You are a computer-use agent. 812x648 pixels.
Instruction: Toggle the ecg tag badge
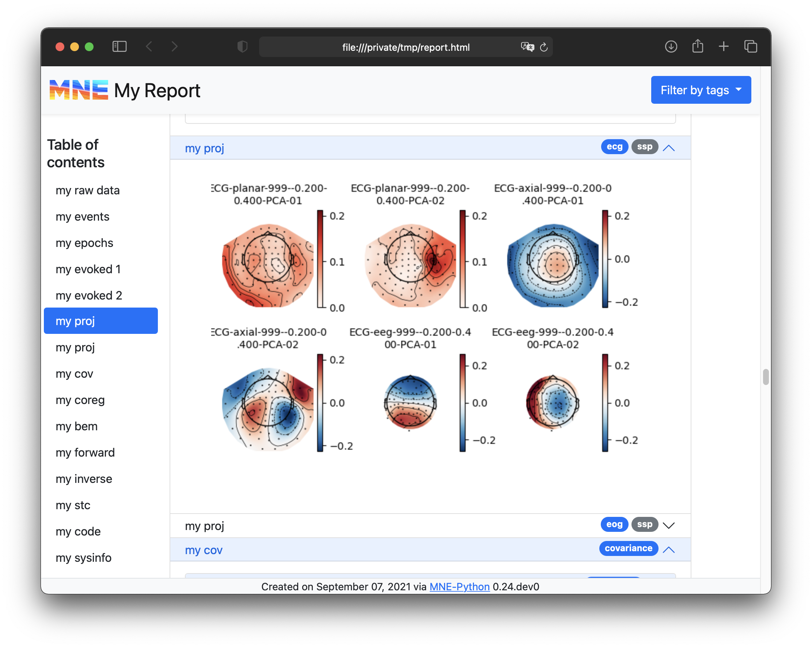click(614, 147)
